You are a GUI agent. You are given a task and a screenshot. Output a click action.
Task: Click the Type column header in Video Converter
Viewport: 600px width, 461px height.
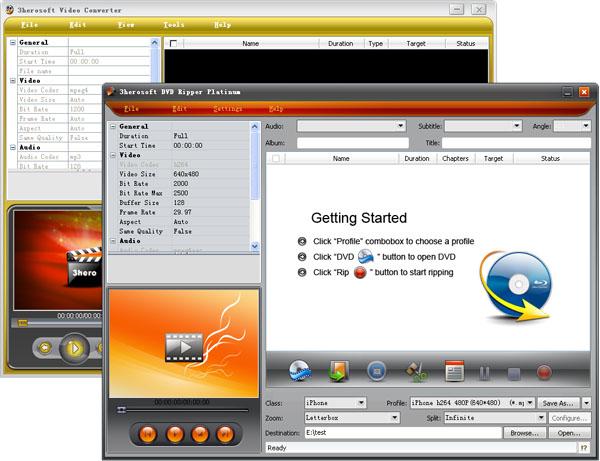coord(375,44)
